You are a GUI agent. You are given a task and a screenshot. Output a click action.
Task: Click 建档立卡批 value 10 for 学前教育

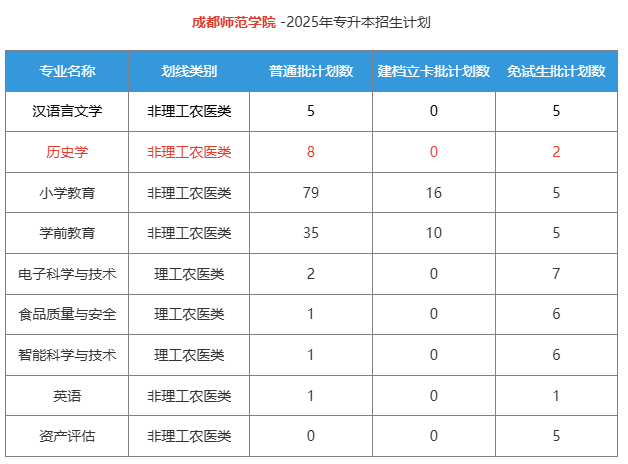point(434,233)
